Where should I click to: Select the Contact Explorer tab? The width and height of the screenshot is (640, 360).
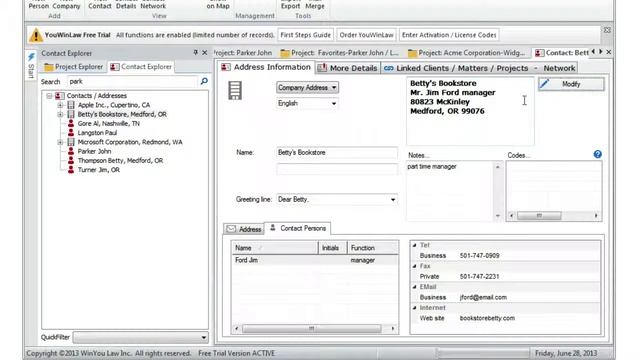click(141, 67)
